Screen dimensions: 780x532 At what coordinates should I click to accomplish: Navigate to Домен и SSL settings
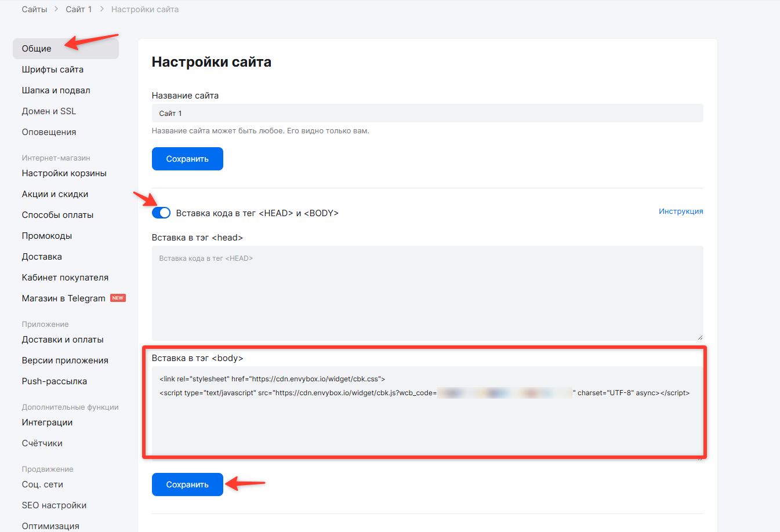49,111
